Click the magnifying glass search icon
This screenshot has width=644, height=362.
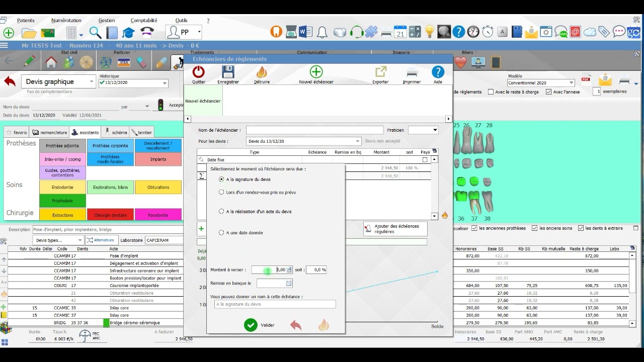[95, 33]
